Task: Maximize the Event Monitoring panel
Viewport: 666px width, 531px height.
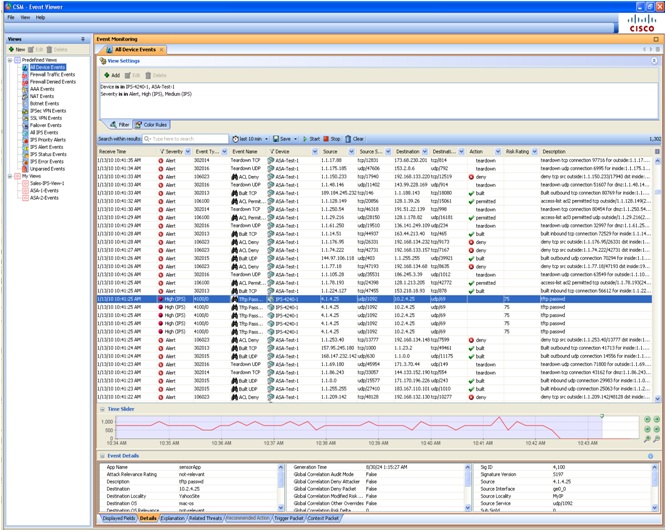Action: 656,39
